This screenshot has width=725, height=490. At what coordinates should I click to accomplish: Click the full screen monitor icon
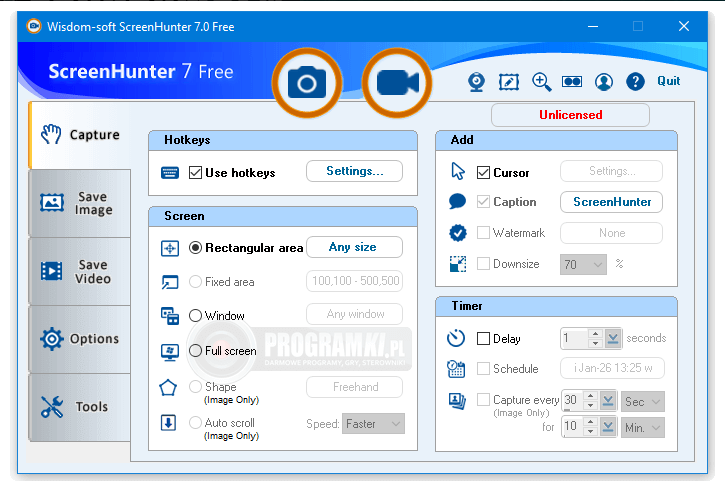click(170, 352)
